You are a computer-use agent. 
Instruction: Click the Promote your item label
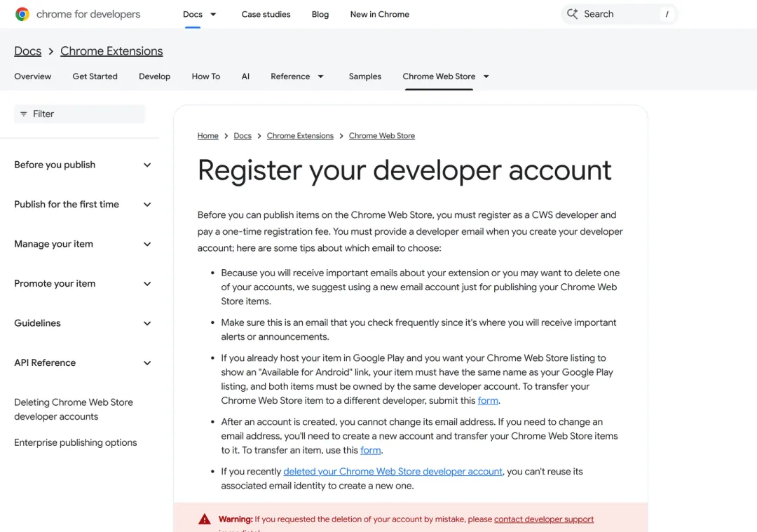click(55, 284)
